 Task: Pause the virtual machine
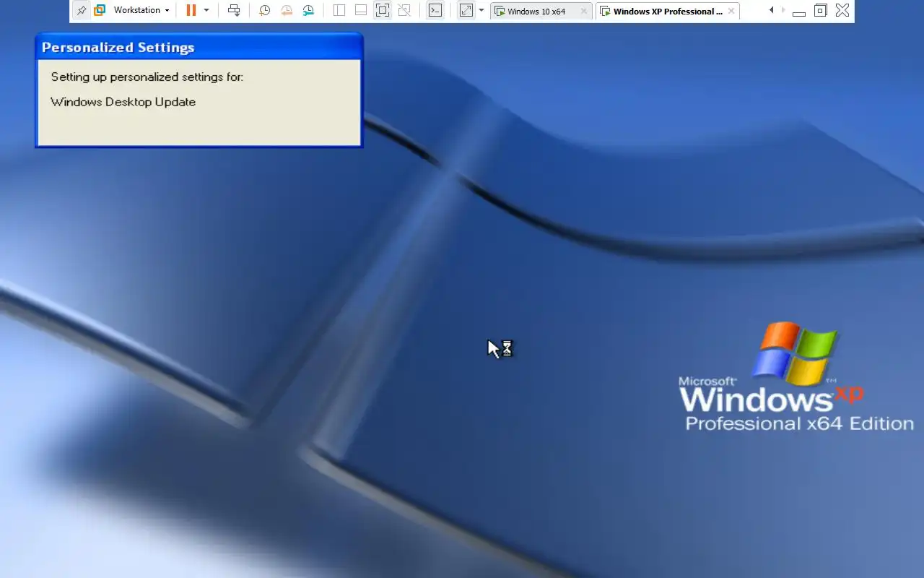[x=191, y=11]
